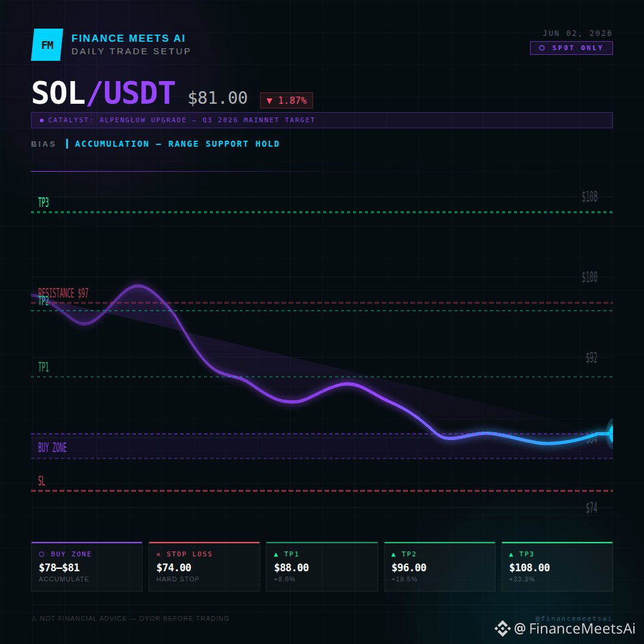The width and height of the screenshot is (644, 644).
Task: Click the $100 axis label
Action: tap(589, 277)
